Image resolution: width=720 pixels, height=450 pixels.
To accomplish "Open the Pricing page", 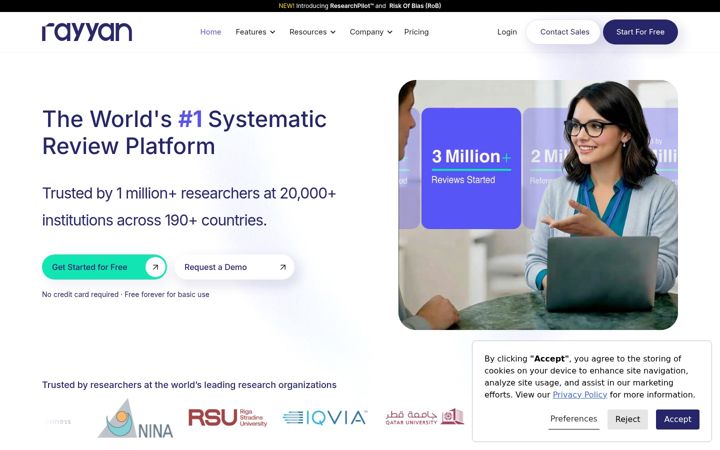I will [x=416, y=32].
